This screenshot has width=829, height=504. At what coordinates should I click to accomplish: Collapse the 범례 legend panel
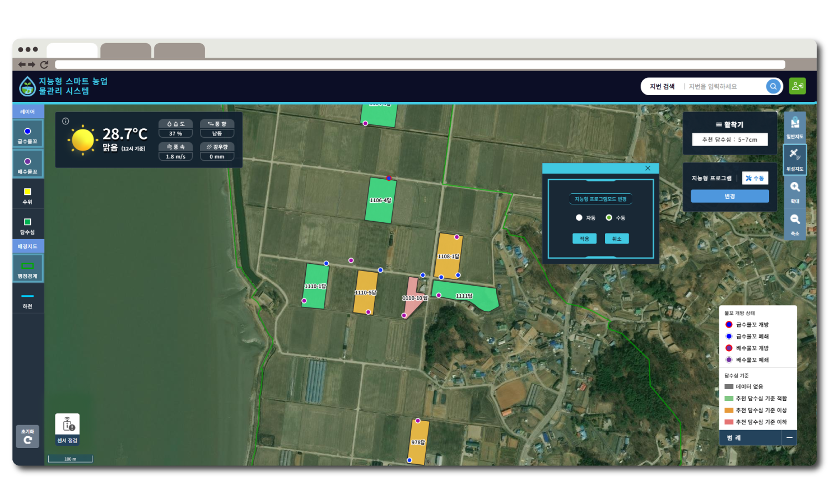pyautogui.click(x=789, y=437)
